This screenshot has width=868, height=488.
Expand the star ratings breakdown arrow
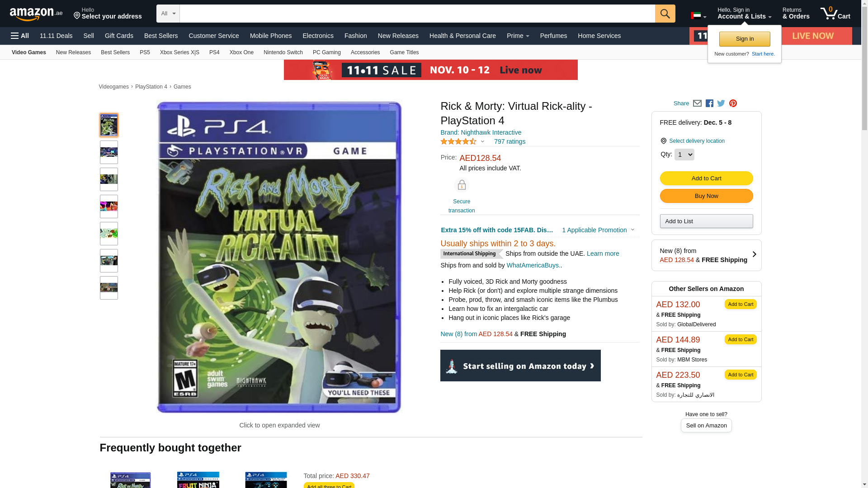point(482,141)
